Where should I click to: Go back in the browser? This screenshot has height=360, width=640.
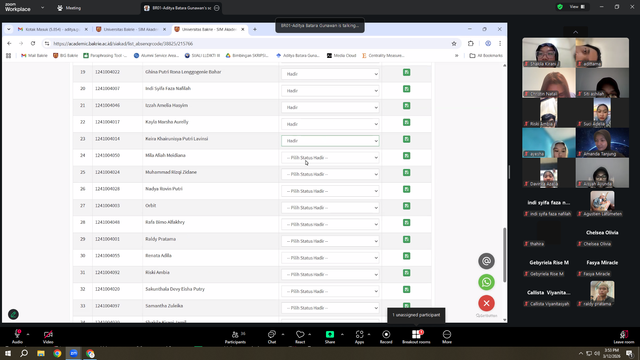(9, 43)
